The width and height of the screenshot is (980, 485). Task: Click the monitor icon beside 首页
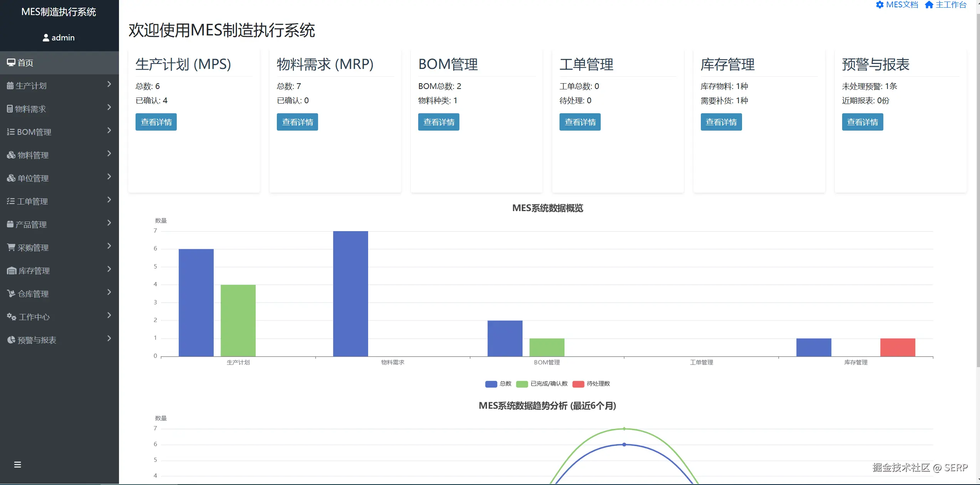[11, 62]
